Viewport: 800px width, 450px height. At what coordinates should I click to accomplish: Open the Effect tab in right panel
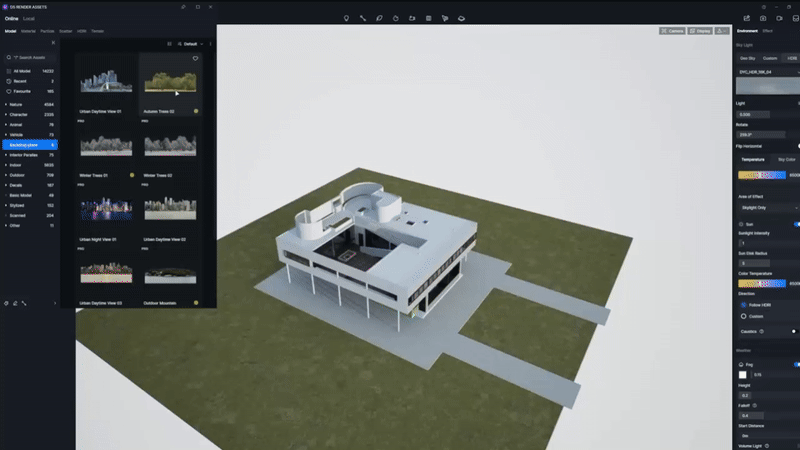[767, 31]
